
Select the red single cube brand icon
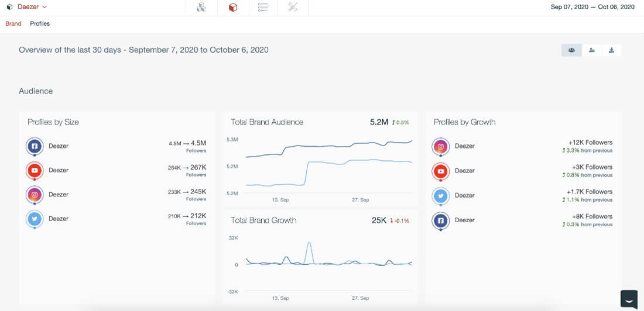point(232,8)
